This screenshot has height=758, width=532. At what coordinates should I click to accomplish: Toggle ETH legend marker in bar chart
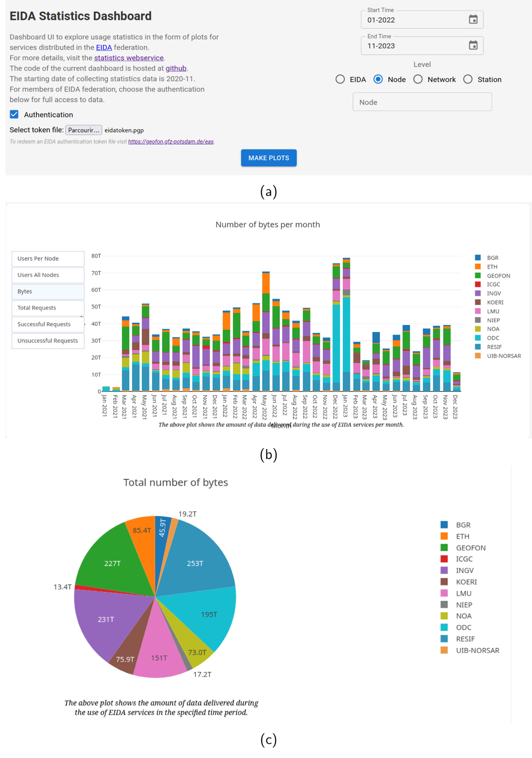point(478,266)
